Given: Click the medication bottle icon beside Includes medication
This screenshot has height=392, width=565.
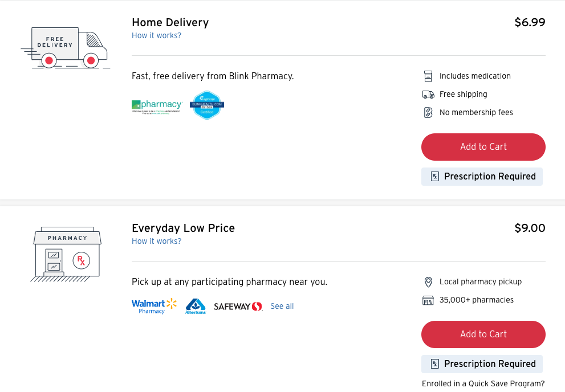Looking at the screenshot, I should [428, 76].
